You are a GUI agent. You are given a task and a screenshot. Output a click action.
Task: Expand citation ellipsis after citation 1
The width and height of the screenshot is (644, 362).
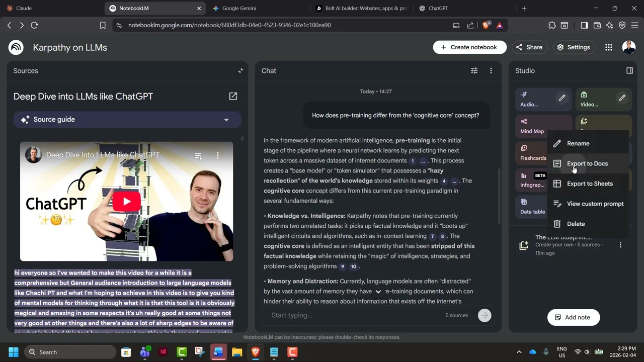pos(423,161)
